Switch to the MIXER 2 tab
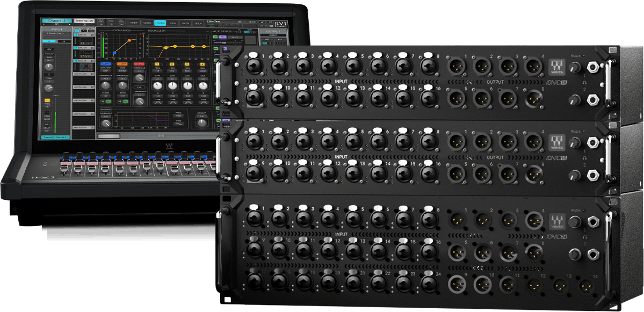Viewport: 644px width, 312px height. pyautogui.click(x=148, y=23)
